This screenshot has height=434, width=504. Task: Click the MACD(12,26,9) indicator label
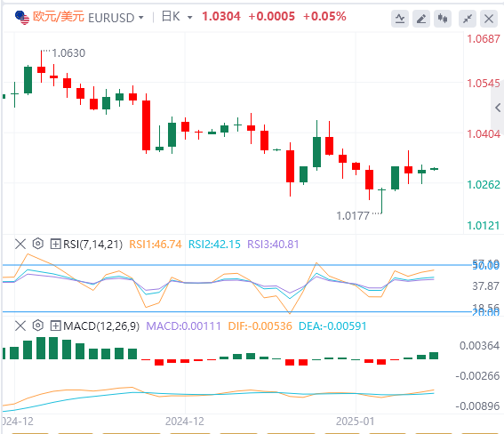(101, 326)
